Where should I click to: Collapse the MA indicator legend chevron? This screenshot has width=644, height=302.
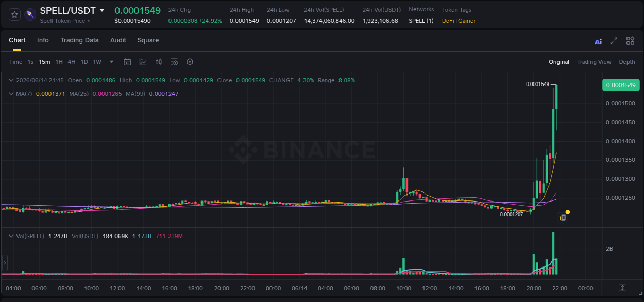11,94
